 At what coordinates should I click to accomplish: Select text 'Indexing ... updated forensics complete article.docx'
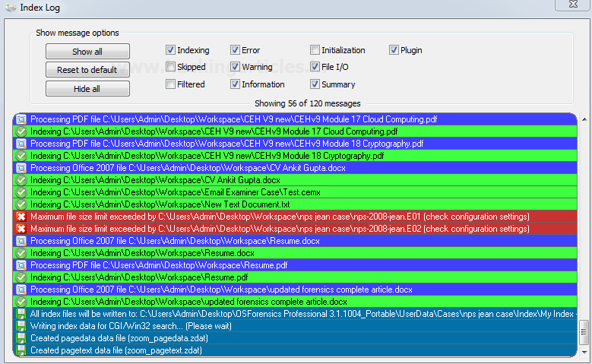coord(188,302)
